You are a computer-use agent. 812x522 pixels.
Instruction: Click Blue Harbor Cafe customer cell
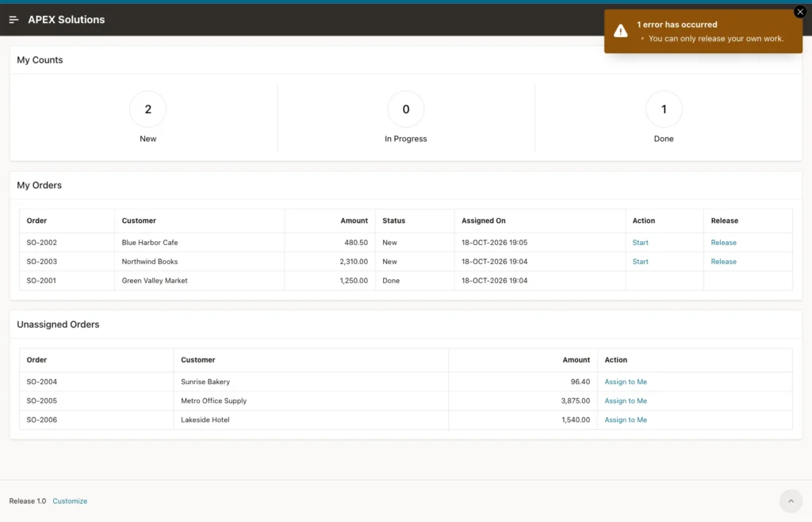199,243
